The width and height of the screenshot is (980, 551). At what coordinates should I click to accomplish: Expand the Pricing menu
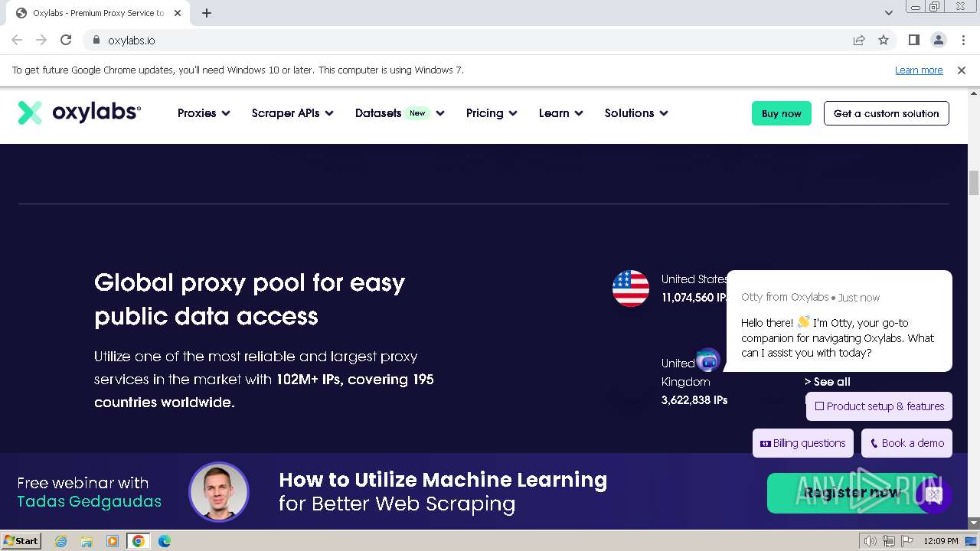point(492,113)
